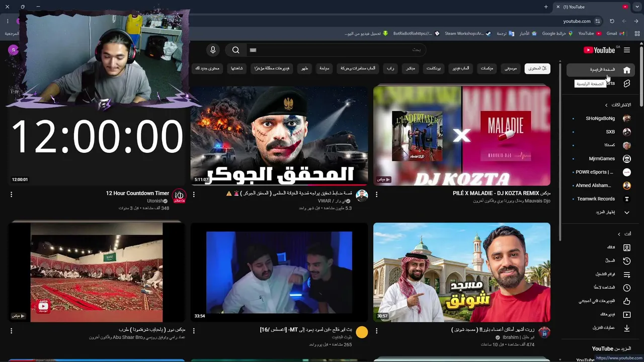This screenshot has width=644, height=362.
Task: Select the كل المحتوى filter chip
Action: (537, 68)
